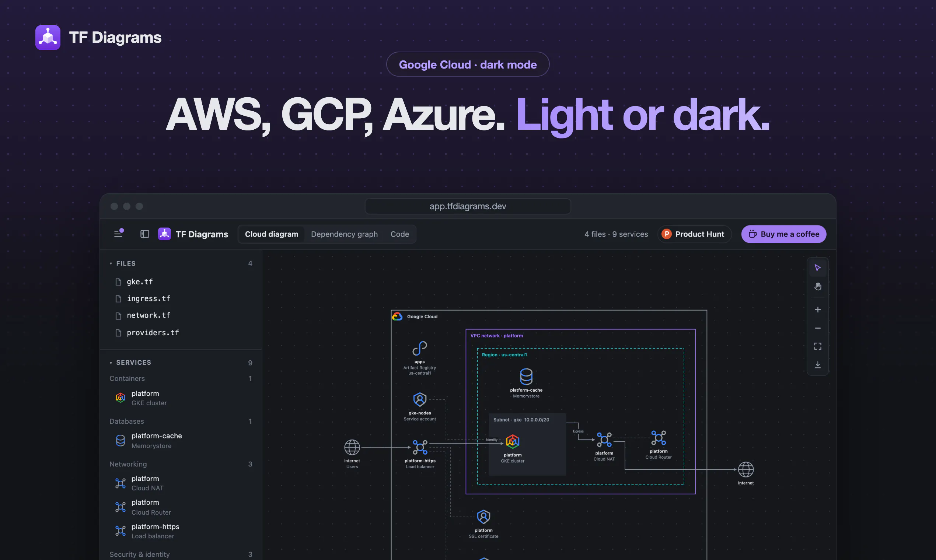The image size is (936, 560).
Task: Click the gke-nodes Service account node
Action: point(419,407)
